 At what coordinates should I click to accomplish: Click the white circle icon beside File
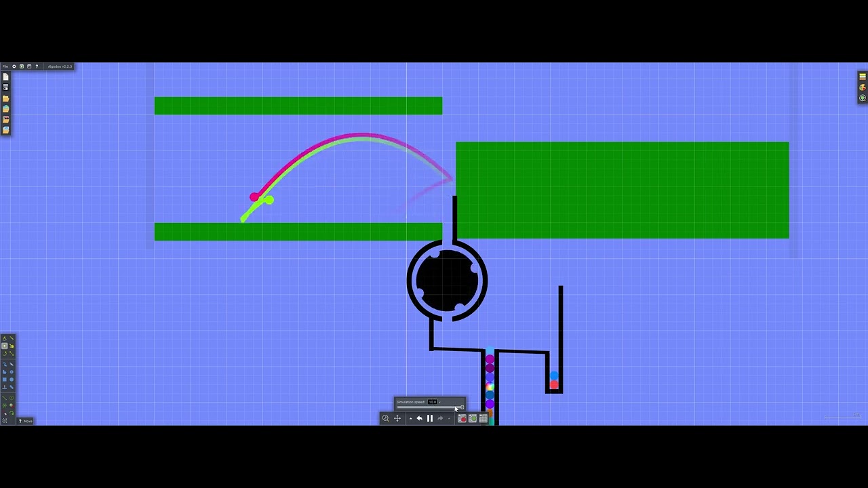coord(14,66)
